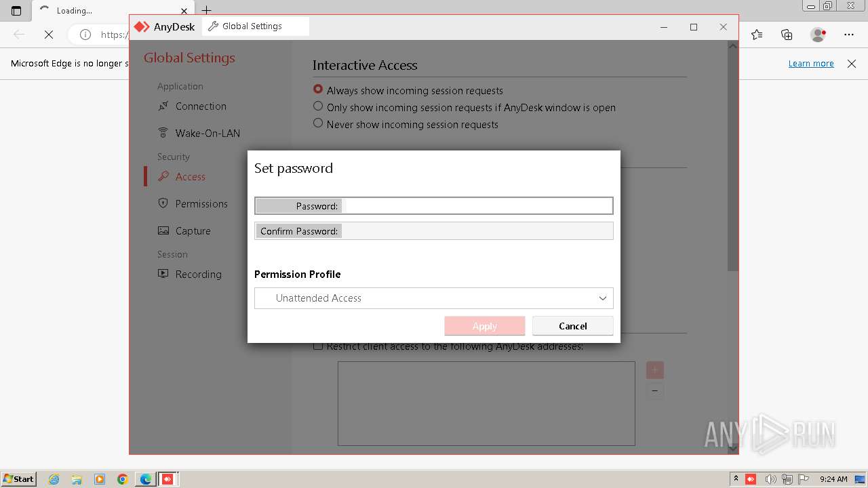Click AnyDesk system tray icon
The image size is (868, 488).
tap(751, 479)
